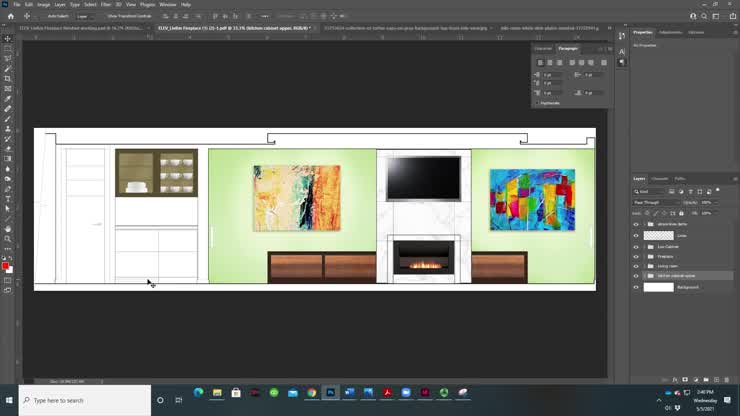The image size is (740, 416).
Task: Select the History Brush tool
Action: [8, 139]
